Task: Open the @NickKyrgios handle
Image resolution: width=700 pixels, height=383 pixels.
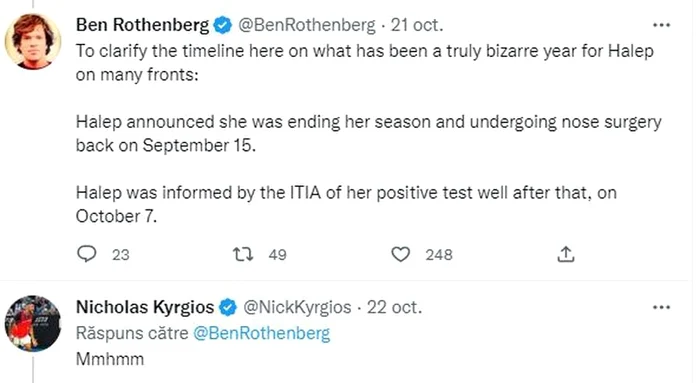Action: 297,307
